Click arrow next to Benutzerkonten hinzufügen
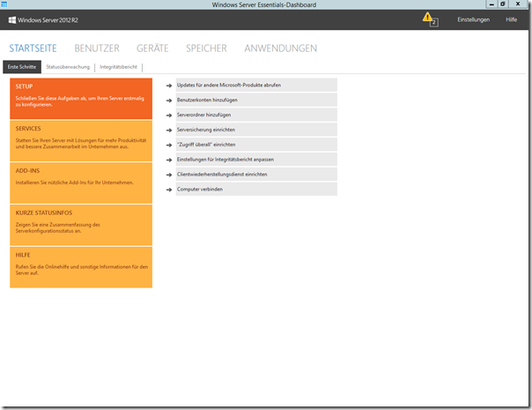The height and width of the screenshot is (410, 532). coord(169,101)
